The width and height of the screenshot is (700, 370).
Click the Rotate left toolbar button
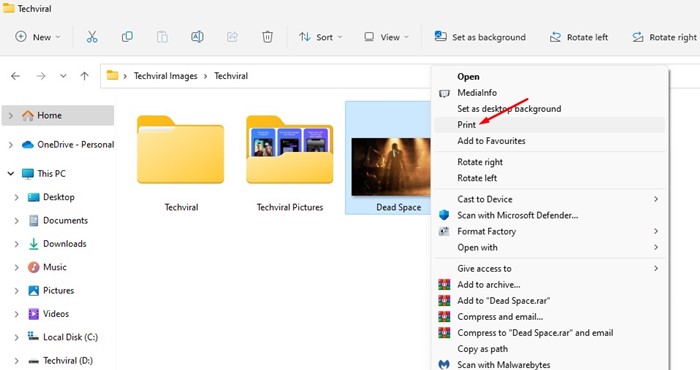click(579, 37)
